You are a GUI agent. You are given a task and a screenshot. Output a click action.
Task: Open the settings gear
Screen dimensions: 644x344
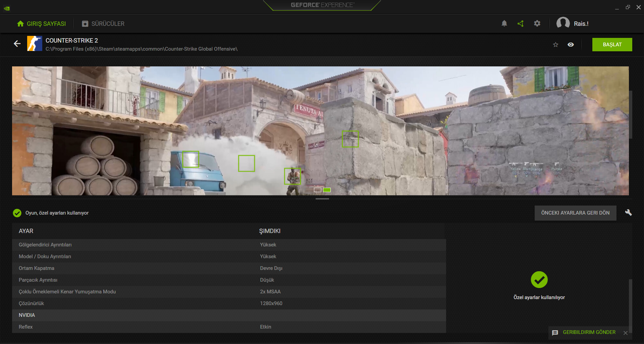click(x=537, y=23)
